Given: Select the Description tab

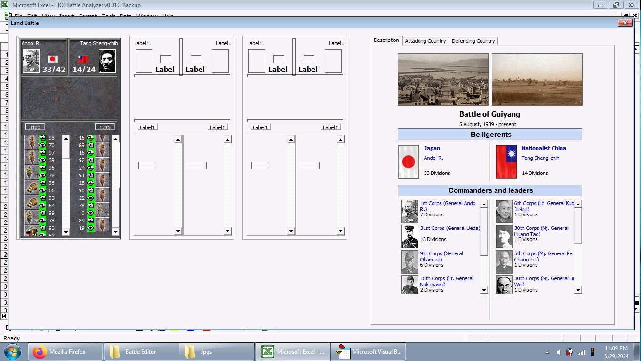Looking at the screenshot, I should 386,40.
